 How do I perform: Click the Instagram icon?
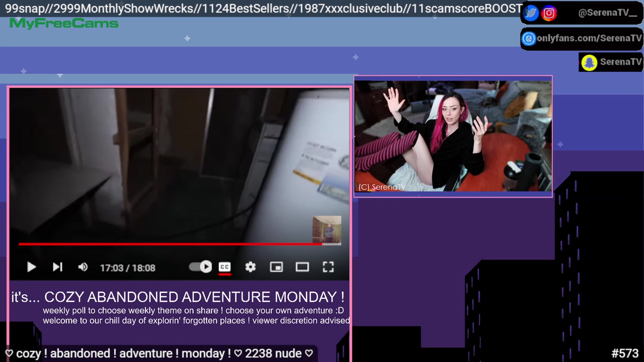point(549,13)
